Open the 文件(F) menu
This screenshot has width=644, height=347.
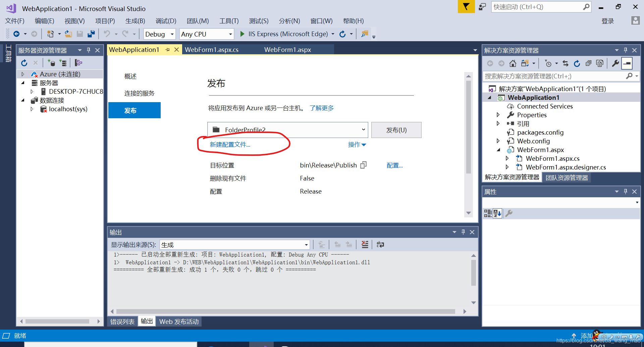pos(15,21)
